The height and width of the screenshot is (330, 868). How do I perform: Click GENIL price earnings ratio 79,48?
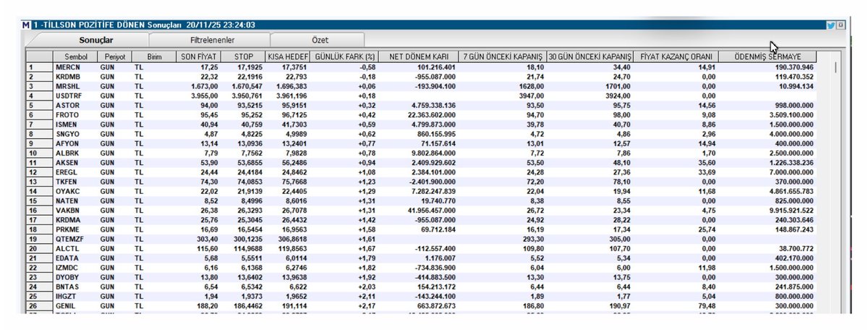[x=707, y=305]
